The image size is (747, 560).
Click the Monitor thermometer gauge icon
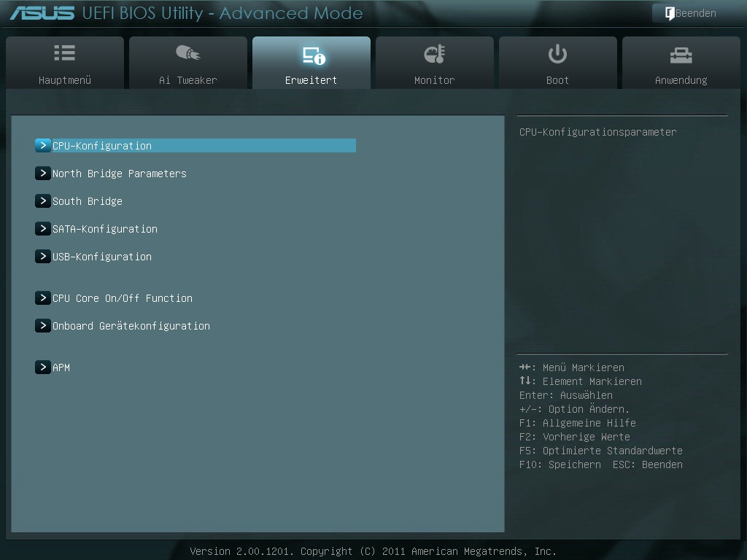pyautogui.click(x=435, y=54)
